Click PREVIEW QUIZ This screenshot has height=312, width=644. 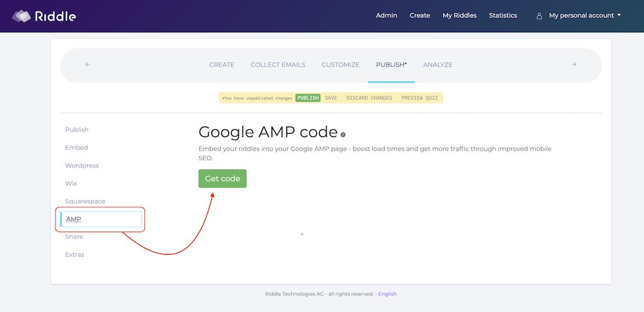(x=420, y=98)
